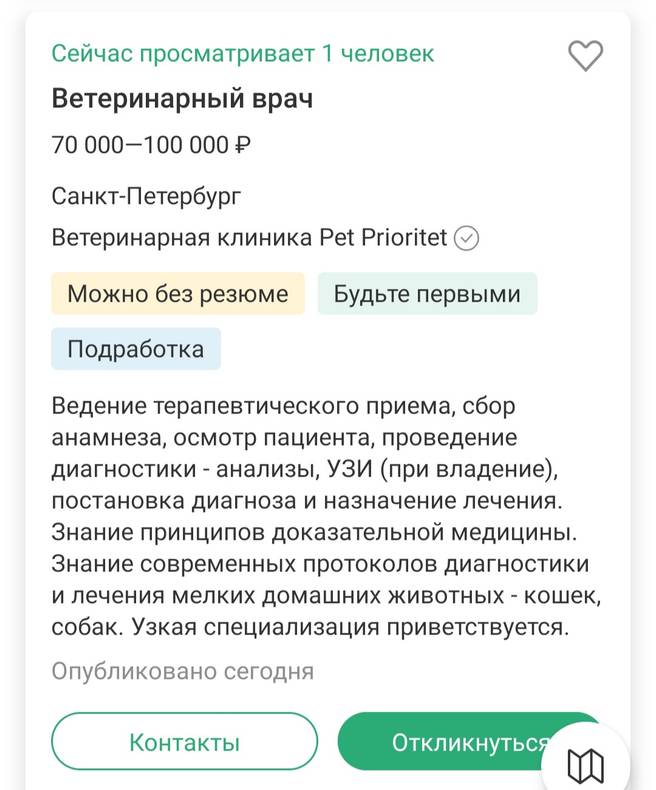
Task: Click the Опубликовано сегодня label
Action: coord(183,670)
